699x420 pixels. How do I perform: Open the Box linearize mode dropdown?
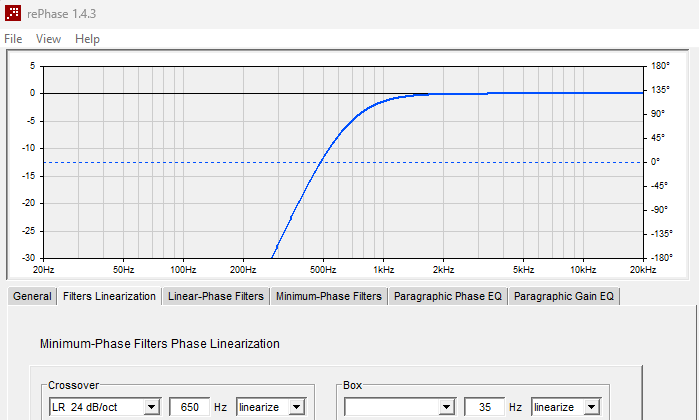592,407
